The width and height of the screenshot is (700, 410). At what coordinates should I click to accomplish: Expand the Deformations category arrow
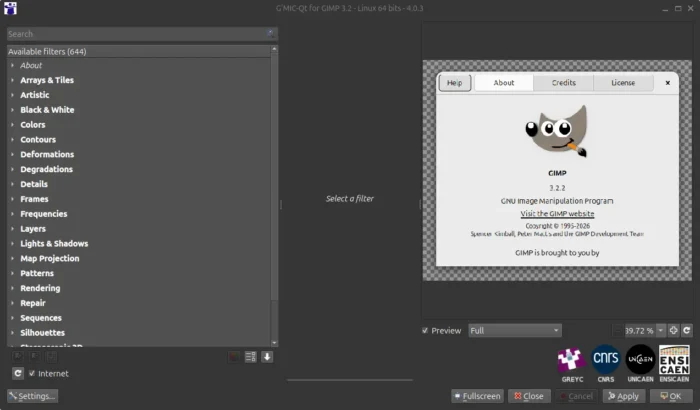[x=12, y=154]
